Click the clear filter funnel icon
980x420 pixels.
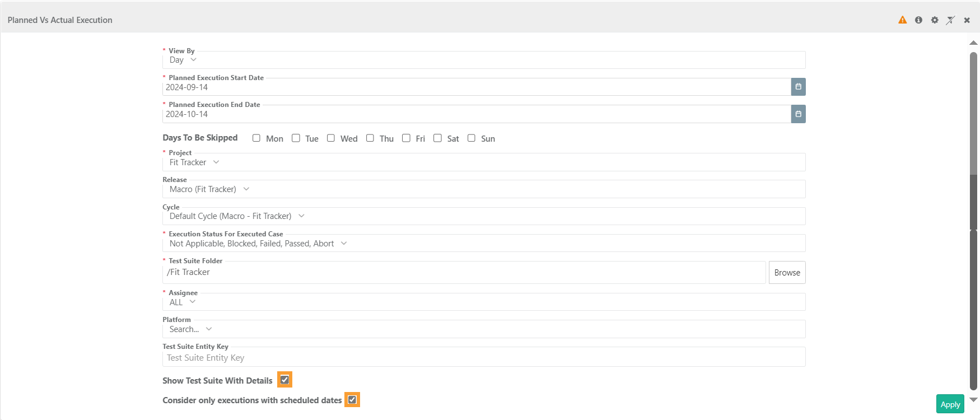pos(950,20)
